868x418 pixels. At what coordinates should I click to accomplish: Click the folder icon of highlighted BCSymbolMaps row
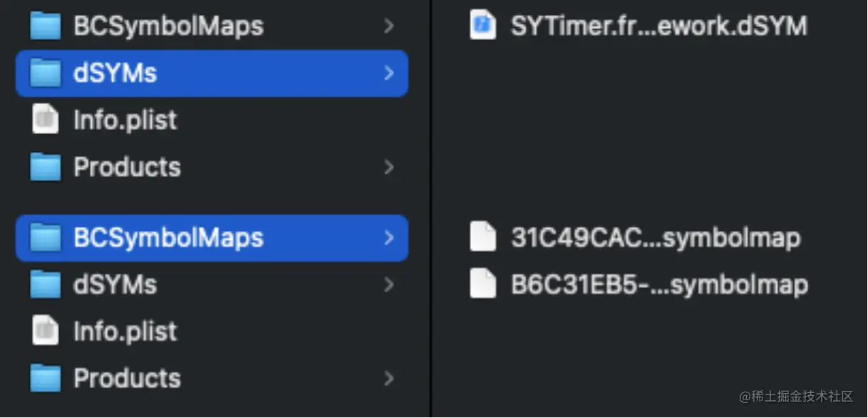46,238
